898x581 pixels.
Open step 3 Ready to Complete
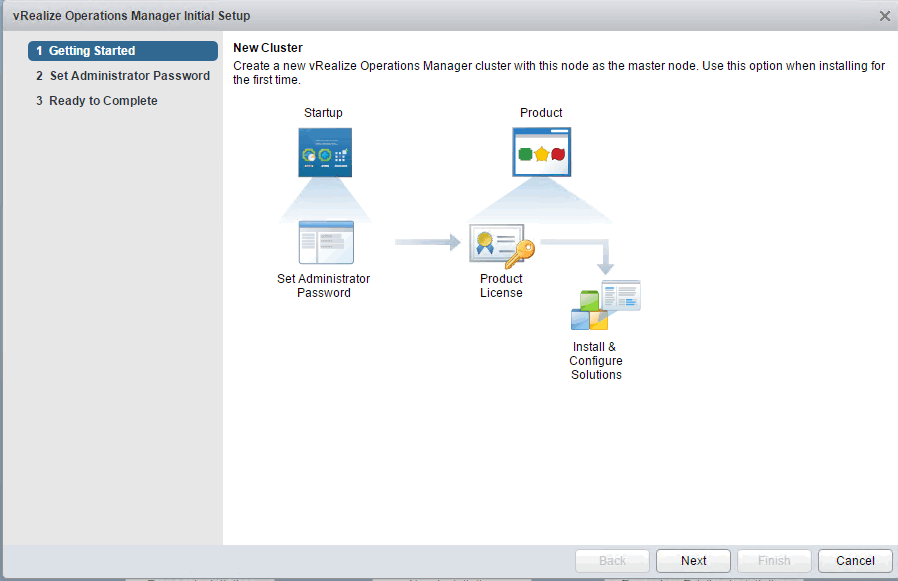[x=96, y=101]
